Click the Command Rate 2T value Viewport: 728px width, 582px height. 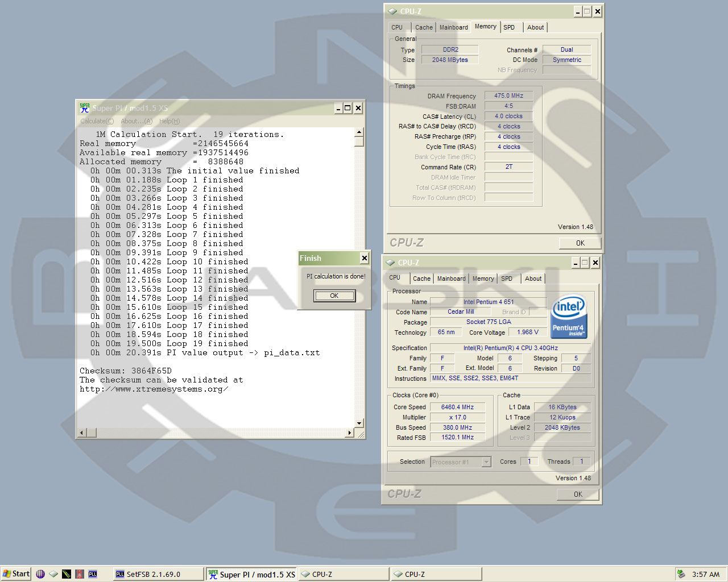pyautogui.click(x=508, y=167)
